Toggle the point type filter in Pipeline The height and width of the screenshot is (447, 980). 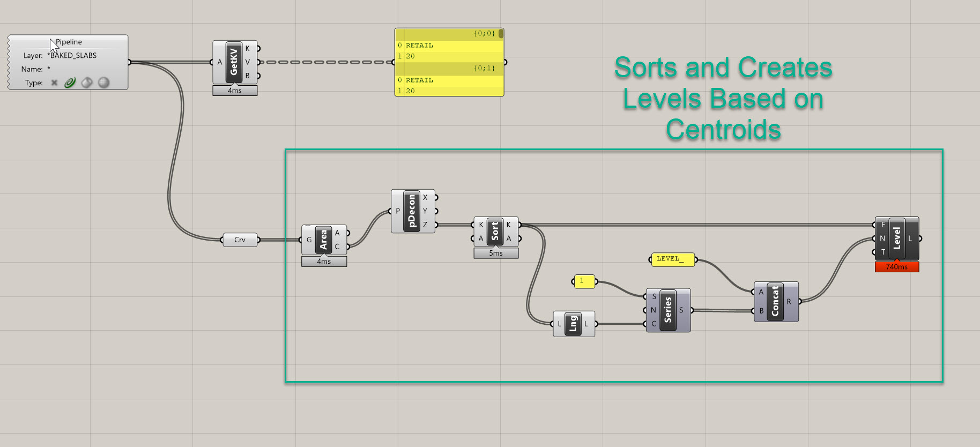pos(54,83)
